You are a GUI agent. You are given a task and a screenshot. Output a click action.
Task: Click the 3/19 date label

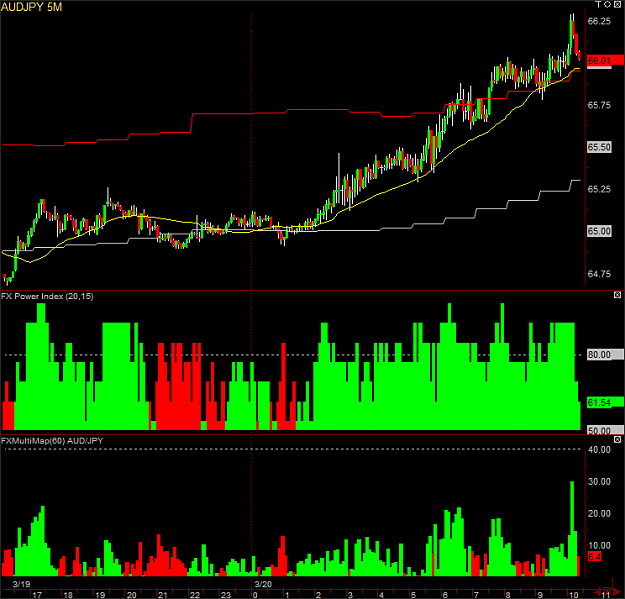coord(22,584)
